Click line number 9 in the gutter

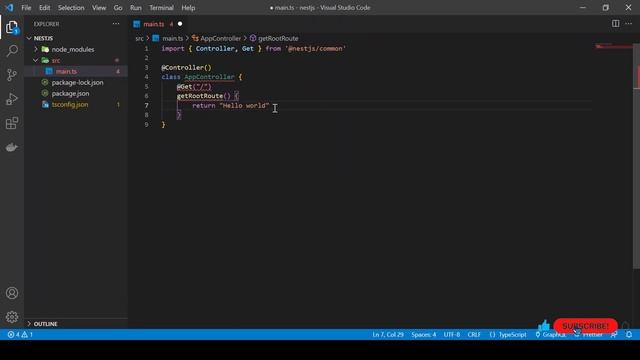tap(146, 124)
